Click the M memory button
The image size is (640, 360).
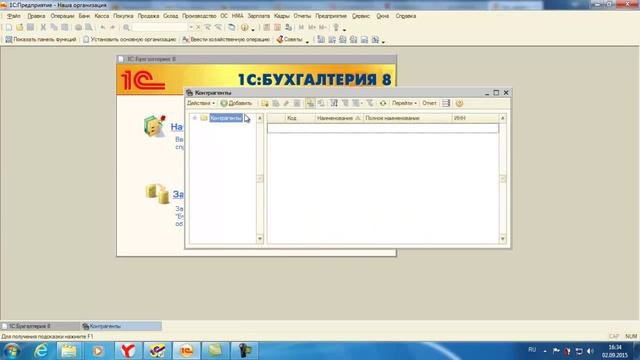[301, 27]
